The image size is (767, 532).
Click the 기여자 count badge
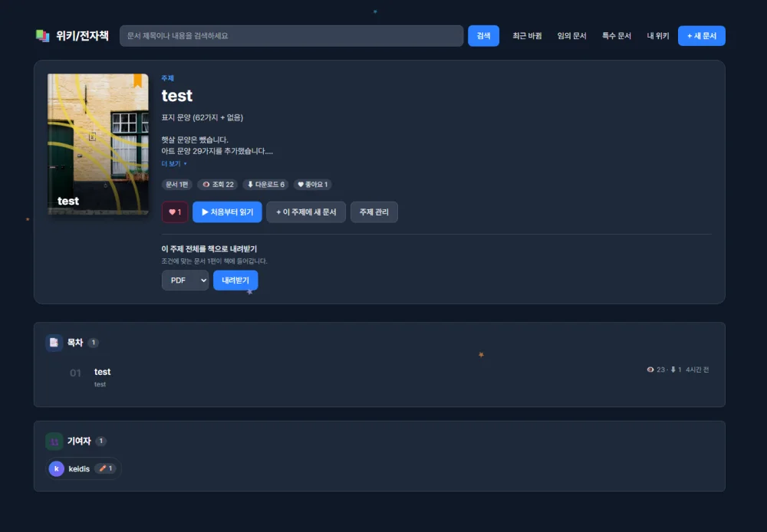point(101,441)
